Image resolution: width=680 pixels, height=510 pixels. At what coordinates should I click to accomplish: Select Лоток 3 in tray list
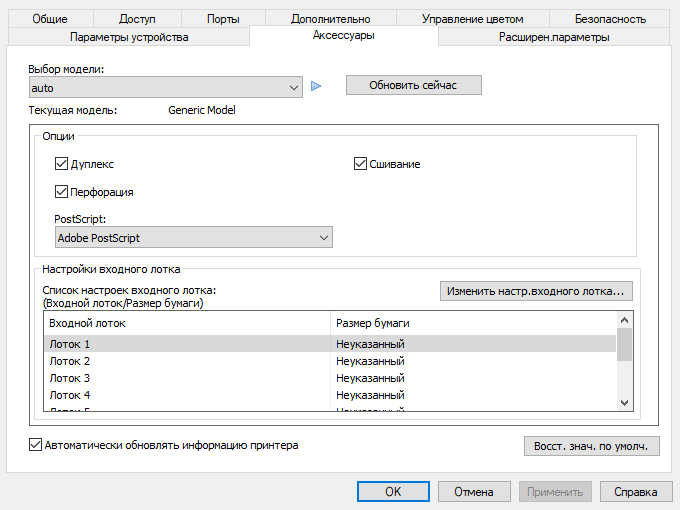(70, 379)
